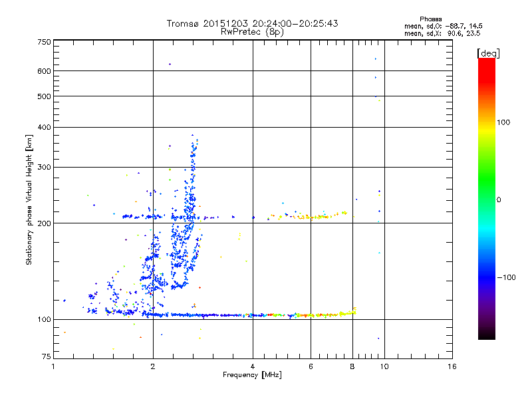Click the '2' frequency tick label
This screenshot has width=532, height=399.
pyautogui.click(x=153, y=366)
